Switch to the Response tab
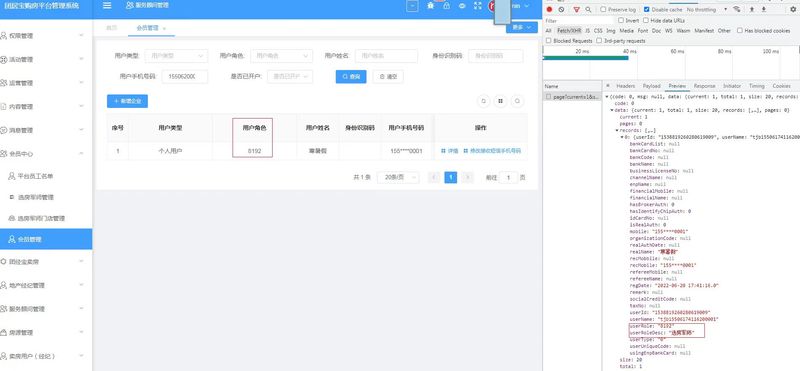The image size is (800, 371). (x=704, y=86)
